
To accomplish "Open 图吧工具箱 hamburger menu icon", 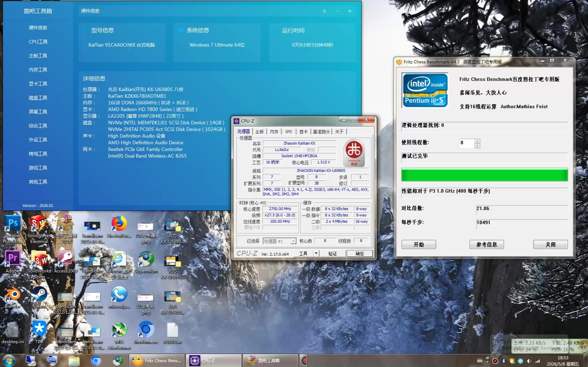I will click(324, 11).
